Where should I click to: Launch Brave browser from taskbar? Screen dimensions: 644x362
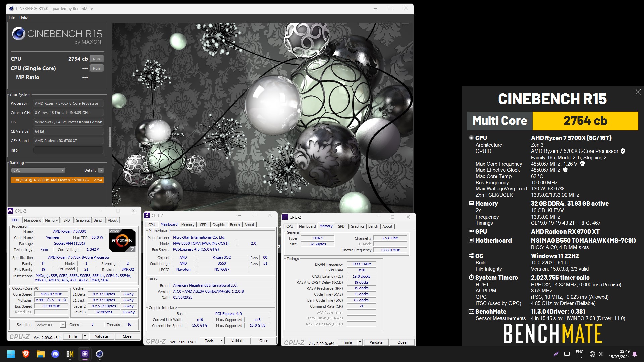click(x=25, y=354)
